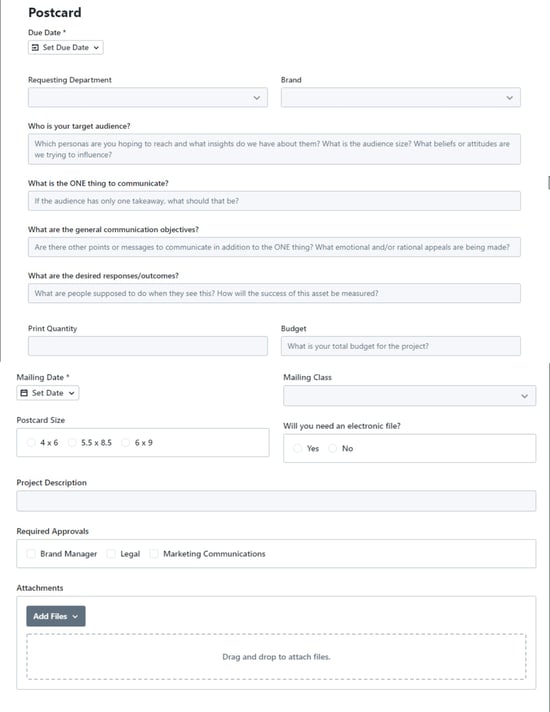Check the Brand Manager approval box
This screenshot has height=712, width=550.
click(31, 554)
